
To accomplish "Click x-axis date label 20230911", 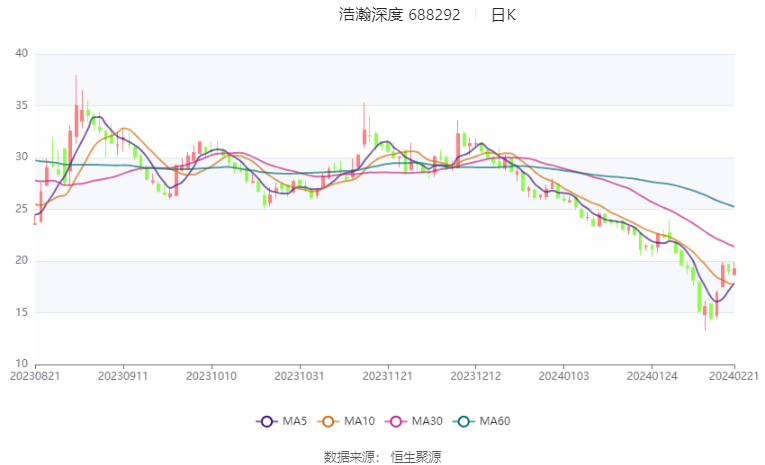I will (x=123, y=376).
